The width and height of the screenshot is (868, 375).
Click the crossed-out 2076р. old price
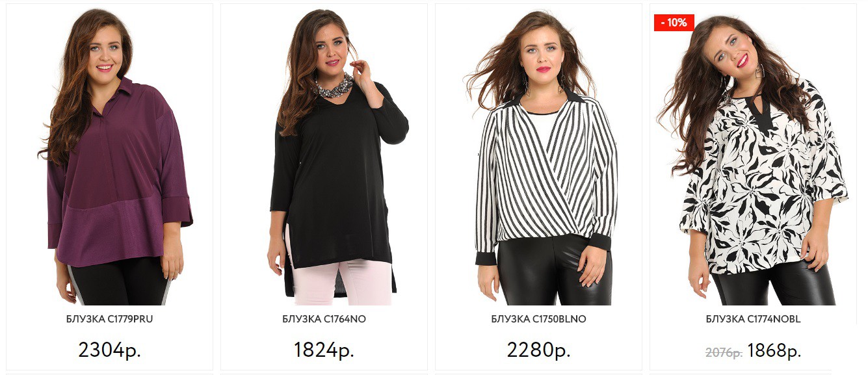pos(724,353)
